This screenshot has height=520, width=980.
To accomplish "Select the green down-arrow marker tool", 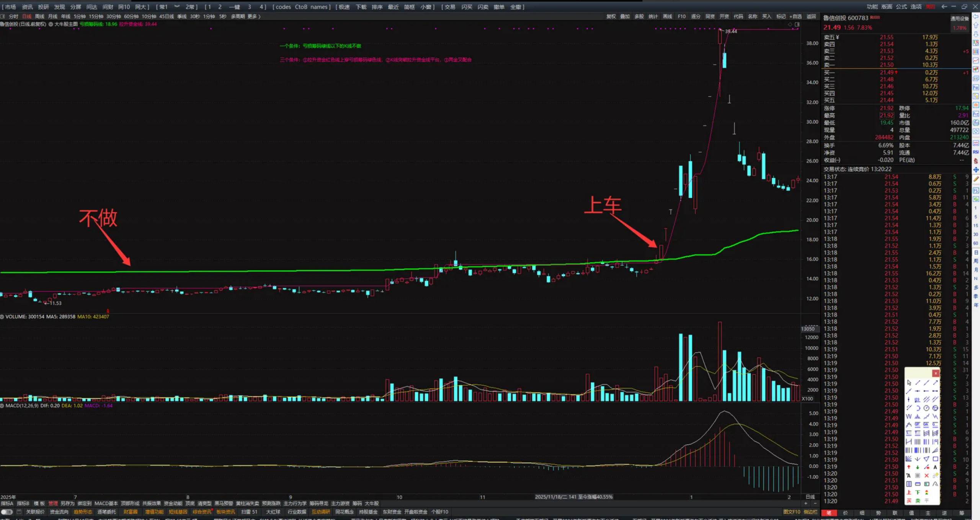I will [918, 467].
